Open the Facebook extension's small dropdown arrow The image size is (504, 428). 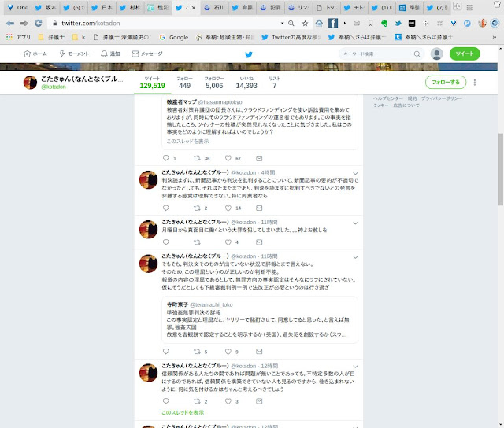click(x=345, y=23)
